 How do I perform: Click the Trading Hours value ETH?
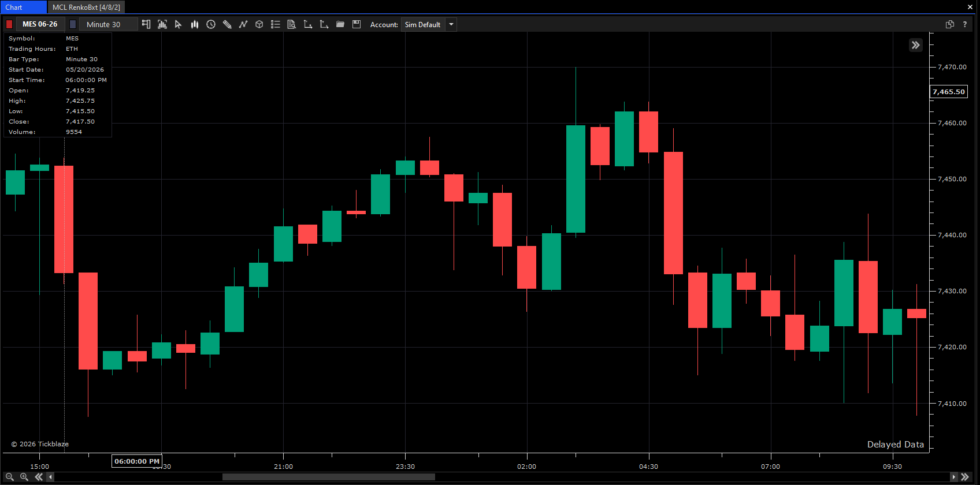tap(72, 48)
